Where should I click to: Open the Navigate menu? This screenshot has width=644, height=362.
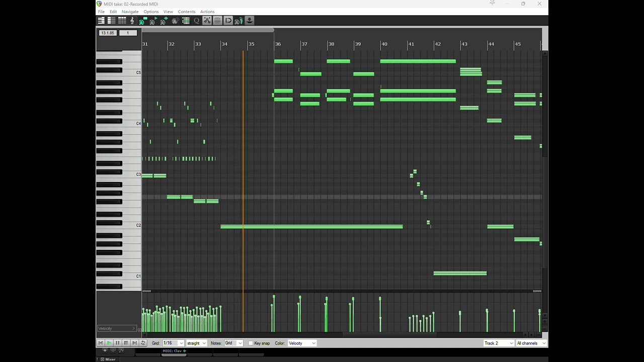(x=130, y=12)
